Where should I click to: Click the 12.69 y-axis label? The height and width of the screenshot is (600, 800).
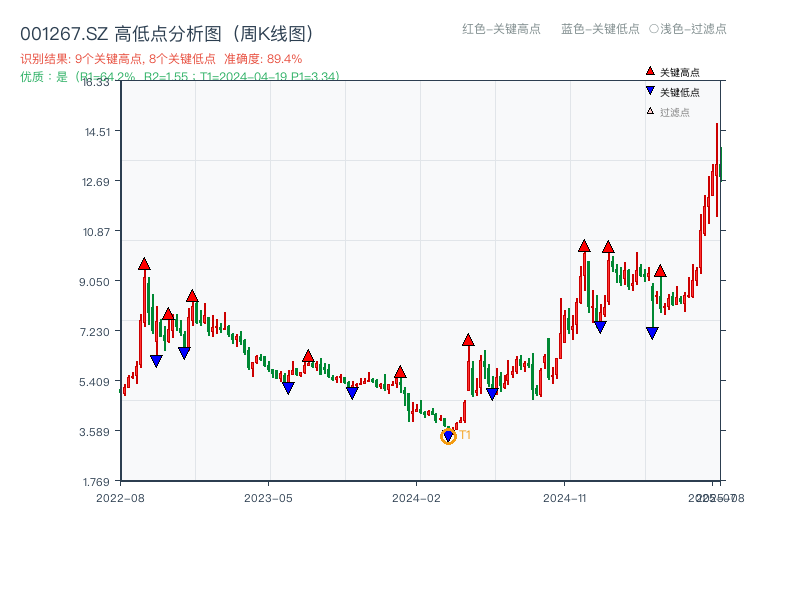(x=96, y=182)
